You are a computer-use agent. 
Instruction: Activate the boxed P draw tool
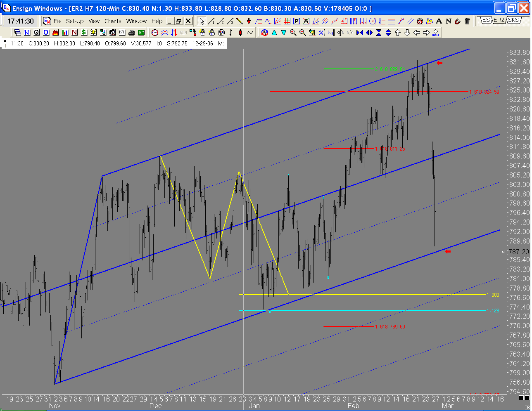tap(297, 21)
